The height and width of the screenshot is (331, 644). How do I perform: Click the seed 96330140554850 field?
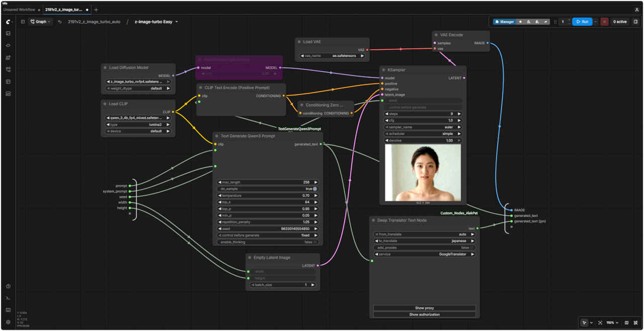pos(268,228)
